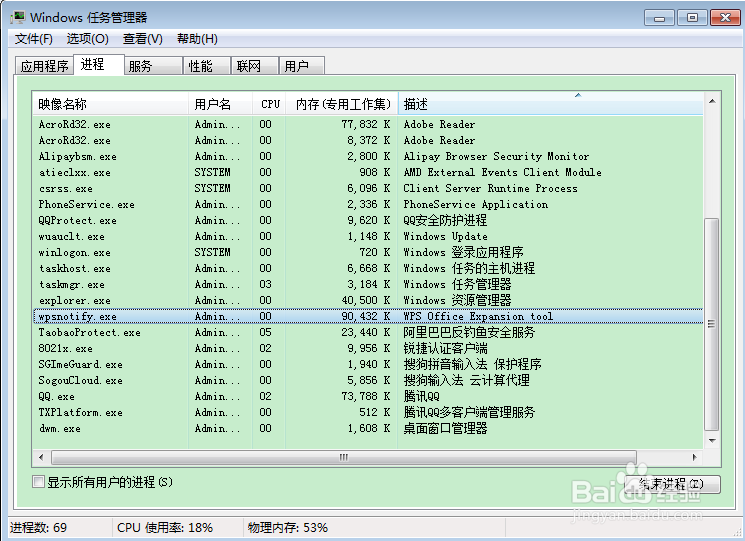Select the Alipaybsm.exe process
The height and width of the screenshot is (541, 745).
coord(368,156)
